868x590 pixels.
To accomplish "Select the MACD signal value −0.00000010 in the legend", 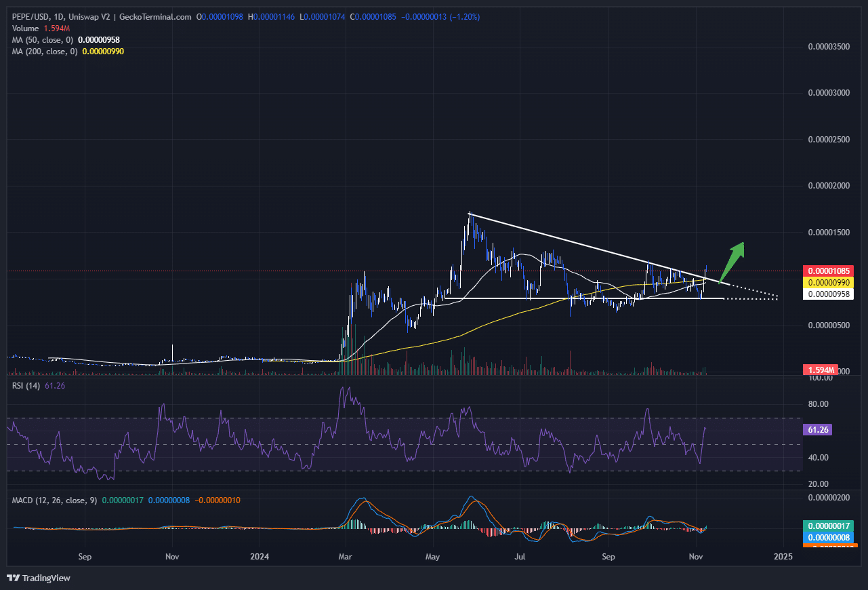I will (x=217, y=500).
